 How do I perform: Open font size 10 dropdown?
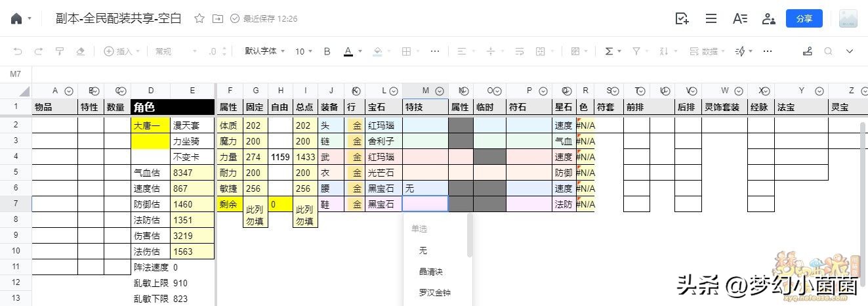click(304, 51)
